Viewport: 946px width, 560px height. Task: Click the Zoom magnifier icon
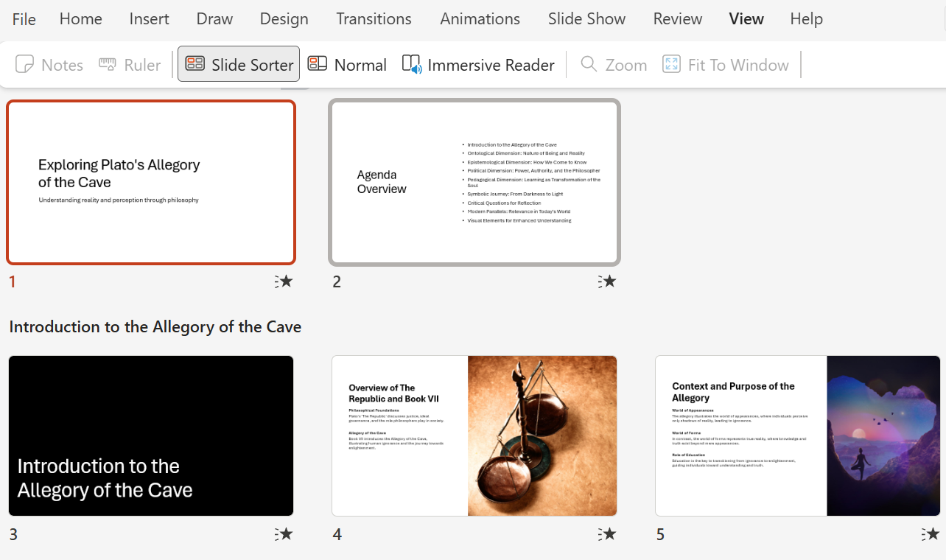tap(589, 64)
